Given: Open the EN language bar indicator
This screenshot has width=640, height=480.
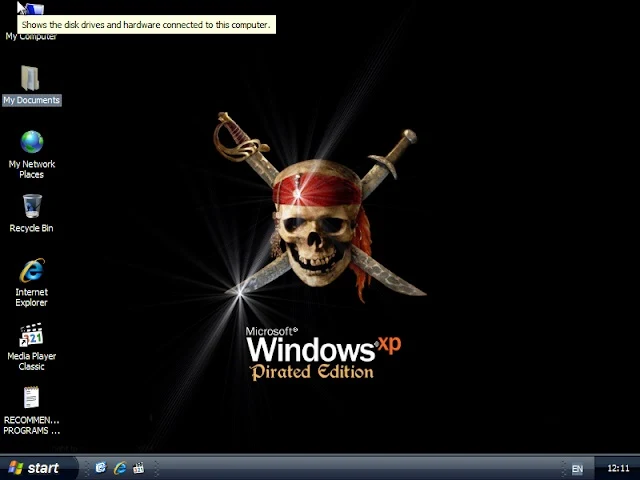Looking at the screenshot, I should [x=577, y=469].
